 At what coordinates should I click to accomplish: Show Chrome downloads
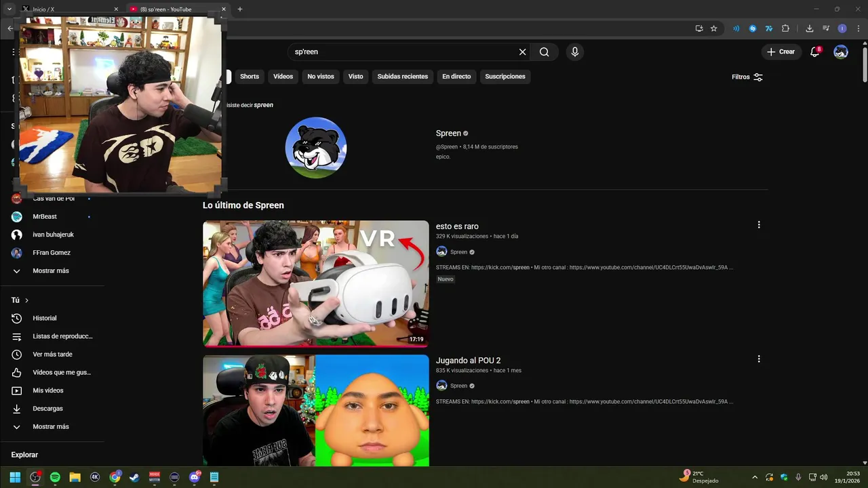point(809,28)
